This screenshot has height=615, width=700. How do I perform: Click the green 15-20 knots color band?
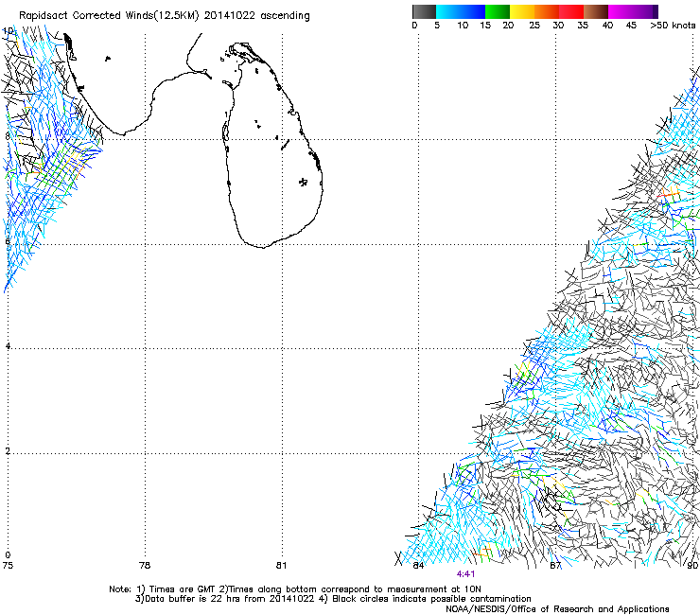498,11
